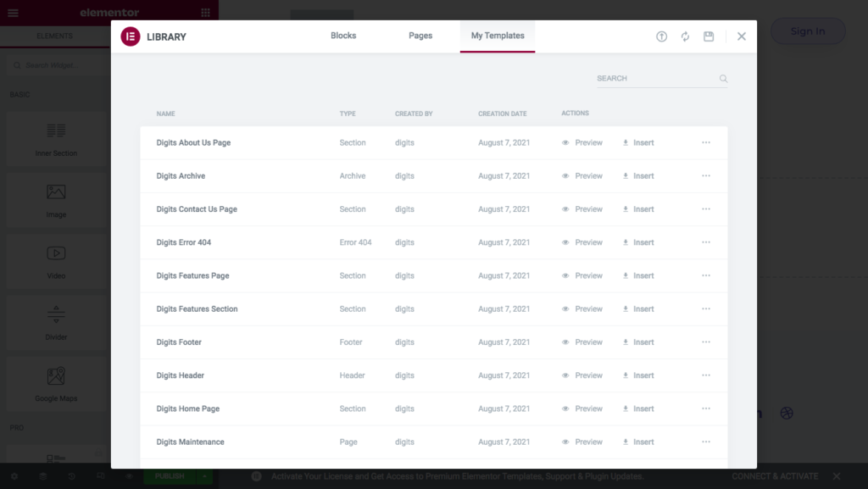Click the Error 404 type cell
The width and height of the screenshot is (868, 489).
[x=355, y=242]
